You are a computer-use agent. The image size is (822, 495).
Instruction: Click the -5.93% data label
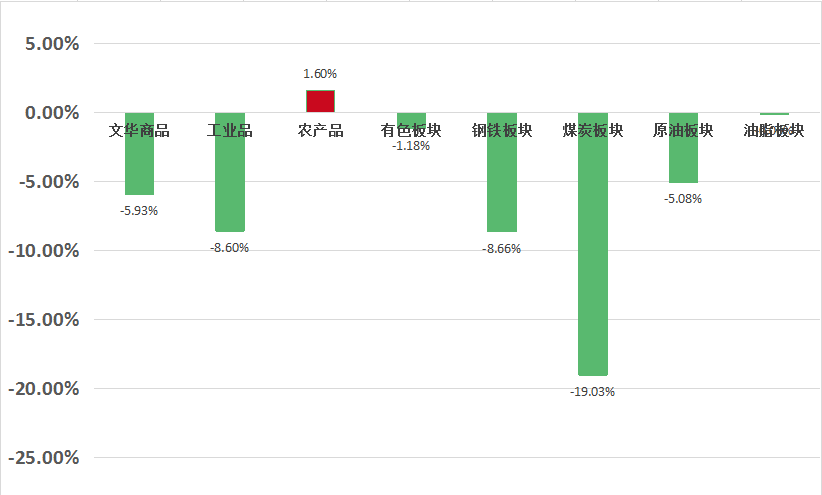139,210
